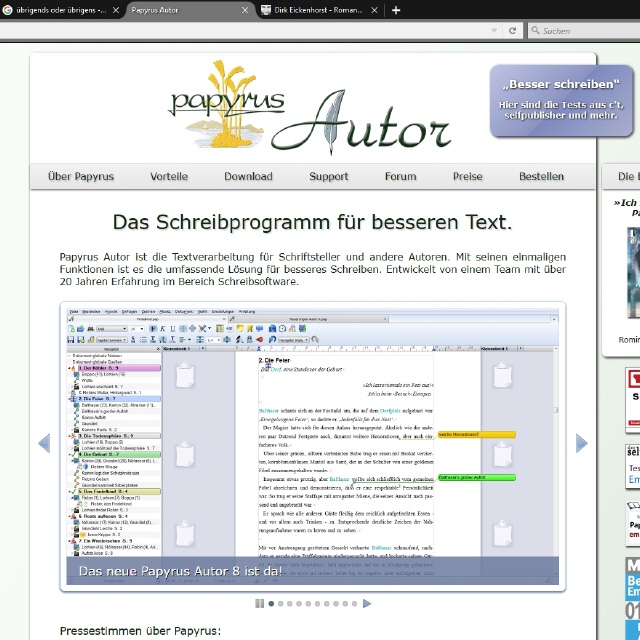Jump to the seventh slideshow dot
This screenshot has height=640, width=640.
pyautogui.click(x=327, y=604)
